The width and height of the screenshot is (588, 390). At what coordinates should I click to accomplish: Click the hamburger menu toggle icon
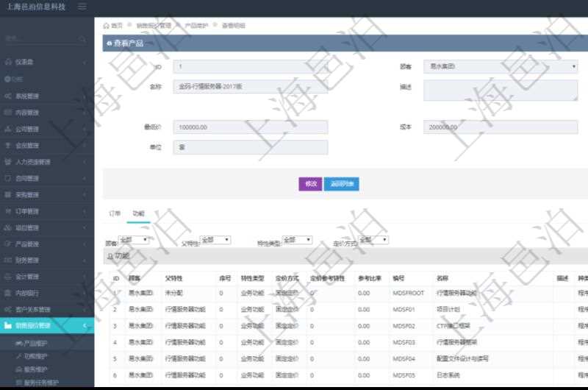[x=82, y=7]
